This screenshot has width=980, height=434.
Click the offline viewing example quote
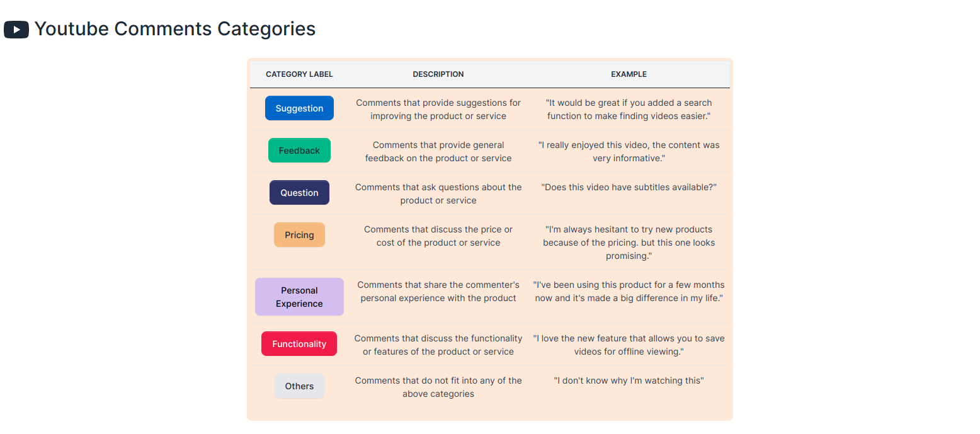coord(629,345)
